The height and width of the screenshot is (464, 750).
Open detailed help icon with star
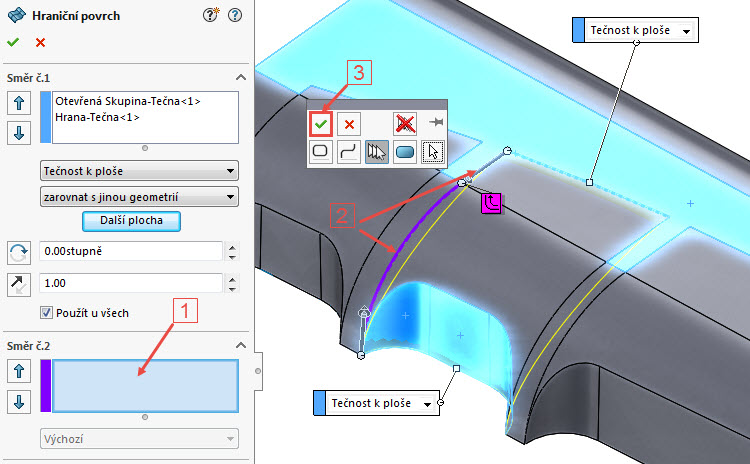click(x=210, y=15)
